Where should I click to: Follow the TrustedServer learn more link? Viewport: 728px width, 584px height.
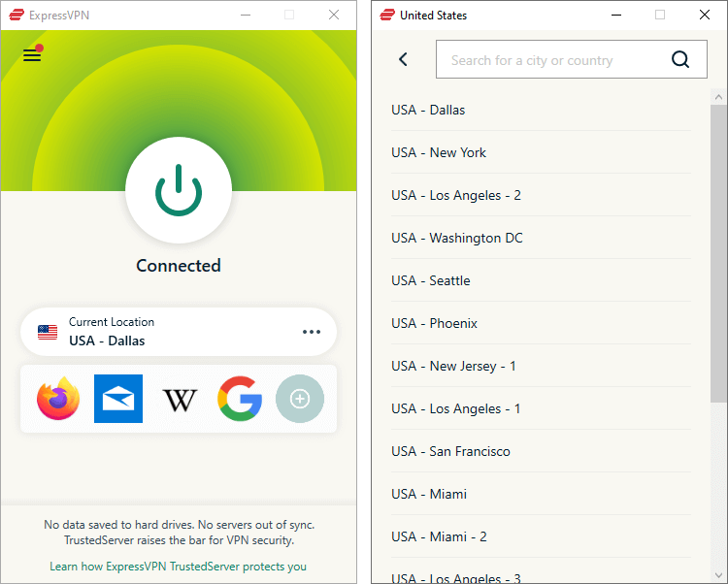point(179,567)
